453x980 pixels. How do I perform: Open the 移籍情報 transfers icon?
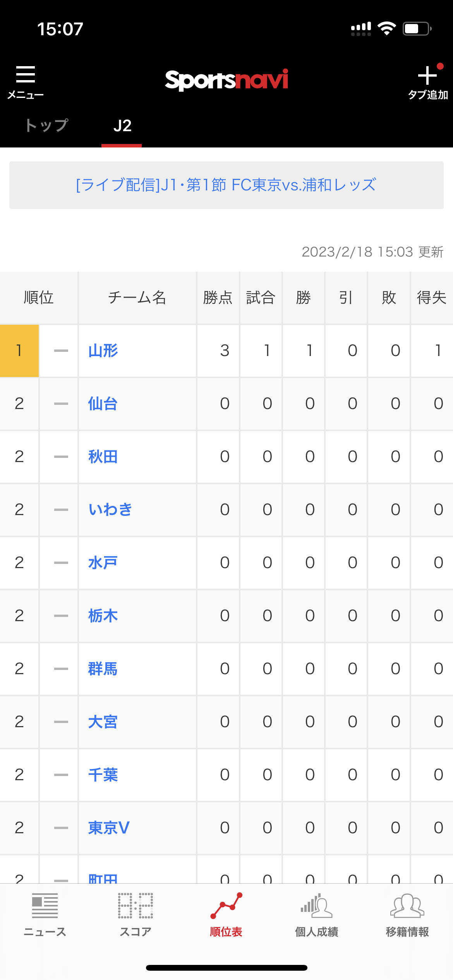407,906
